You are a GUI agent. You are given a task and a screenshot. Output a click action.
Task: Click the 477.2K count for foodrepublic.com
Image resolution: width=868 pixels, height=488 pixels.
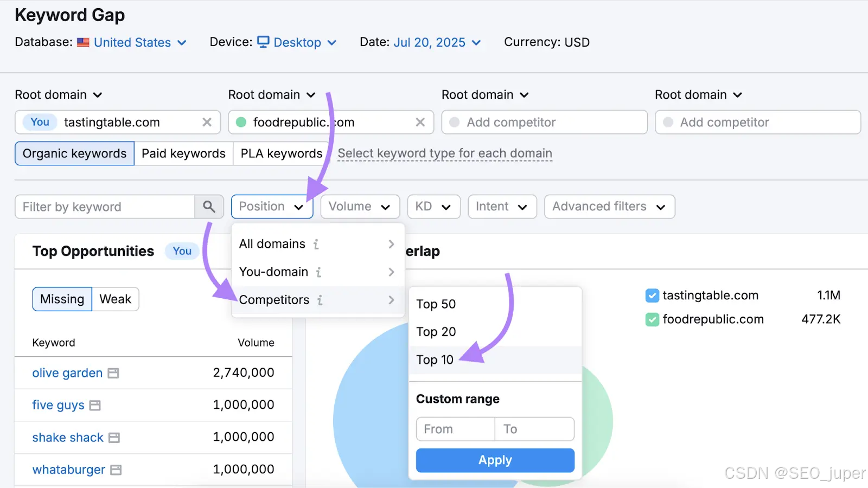point(821,319)
